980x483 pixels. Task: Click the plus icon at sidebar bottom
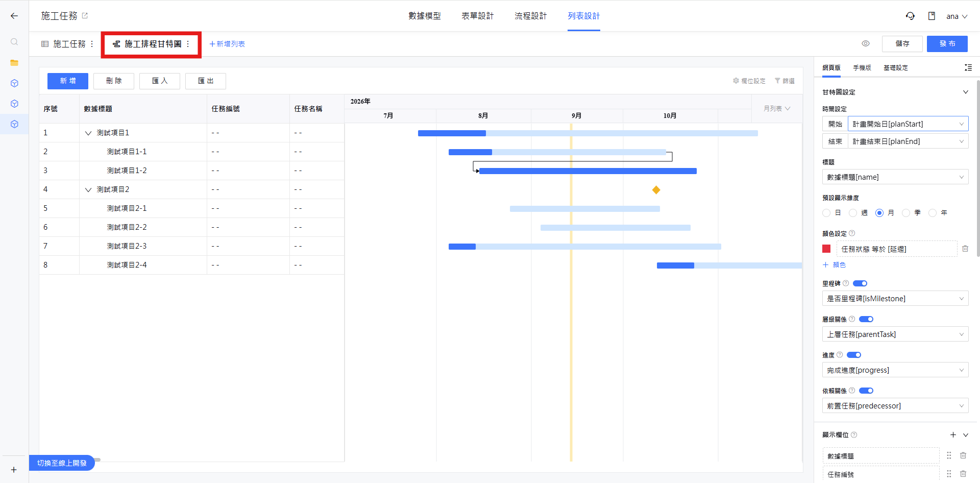pos(14,470)
